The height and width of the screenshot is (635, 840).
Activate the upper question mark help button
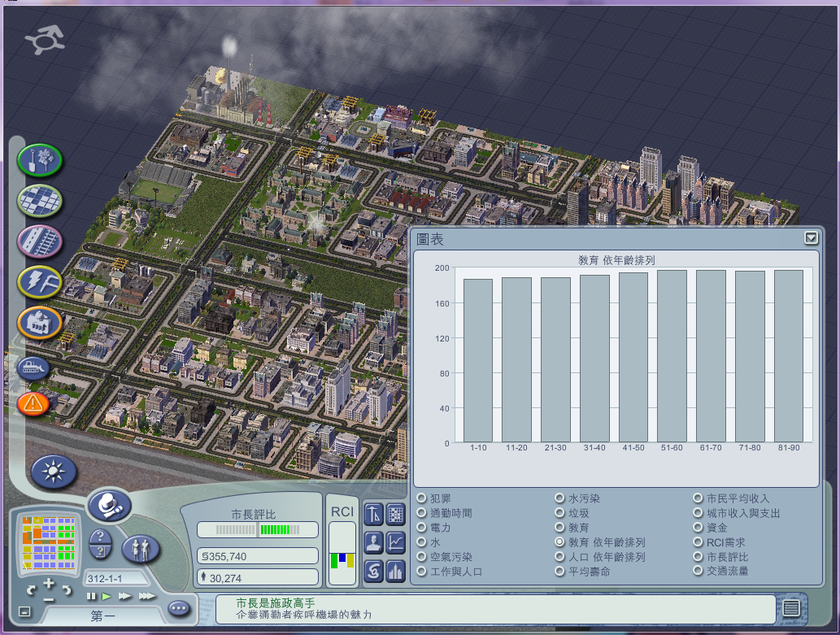tap(100, 537)
